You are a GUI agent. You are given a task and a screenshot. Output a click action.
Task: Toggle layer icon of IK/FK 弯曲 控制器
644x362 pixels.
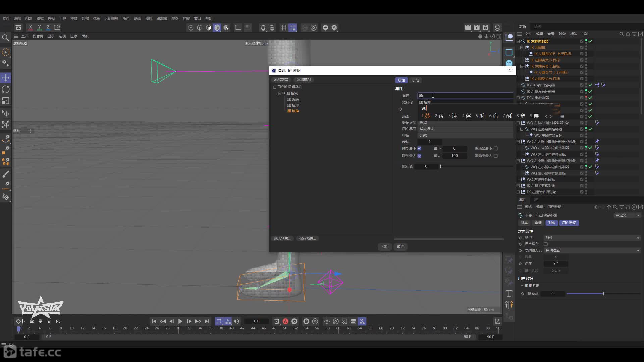(582, 85)
